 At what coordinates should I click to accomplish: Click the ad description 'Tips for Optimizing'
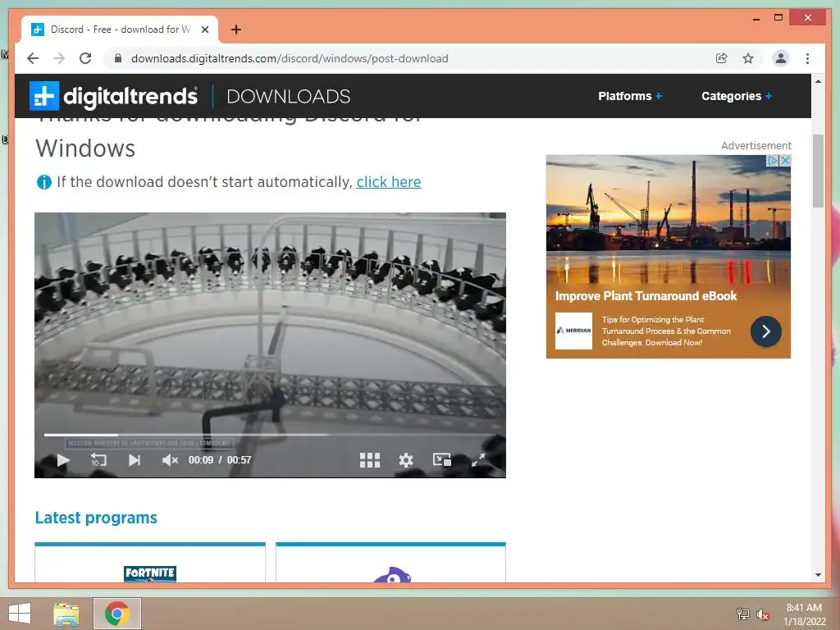(666, 331)
